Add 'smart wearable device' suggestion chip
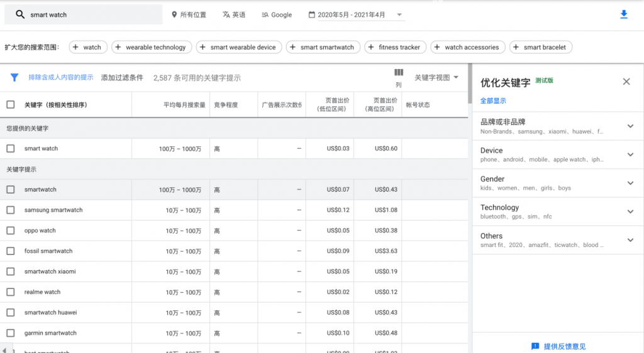Viewport: 644px width, 353px height. point(238,47)
